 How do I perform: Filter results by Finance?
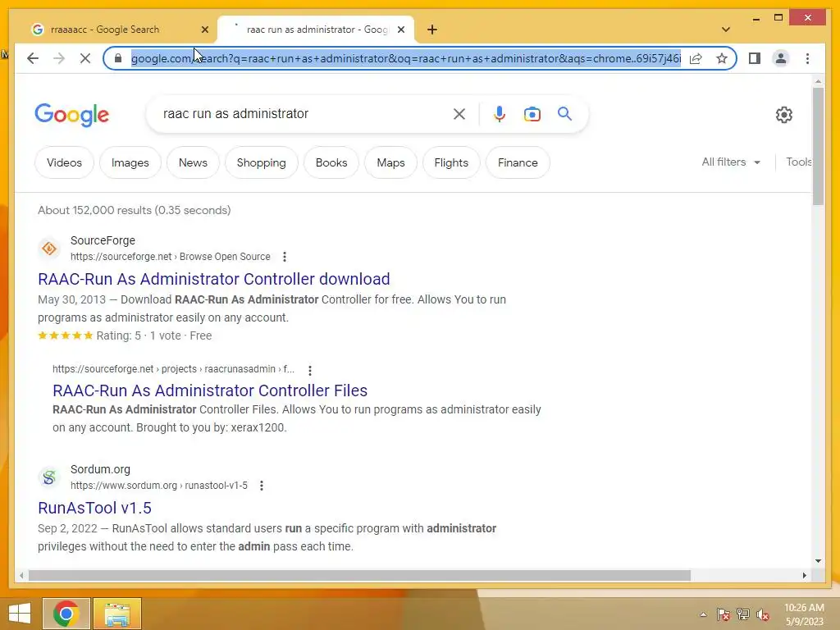[x=518, y=162]
